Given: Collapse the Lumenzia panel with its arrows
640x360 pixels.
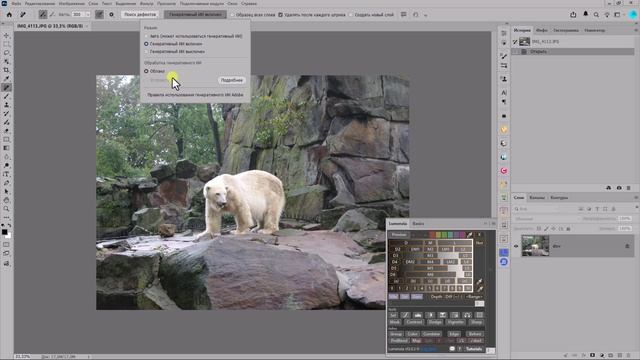Looking at the screenshot, I should point(486,224).
